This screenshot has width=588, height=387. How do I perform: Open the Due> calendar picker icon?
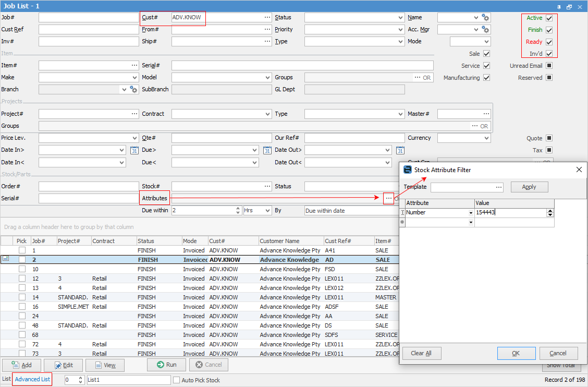[267, 150]
